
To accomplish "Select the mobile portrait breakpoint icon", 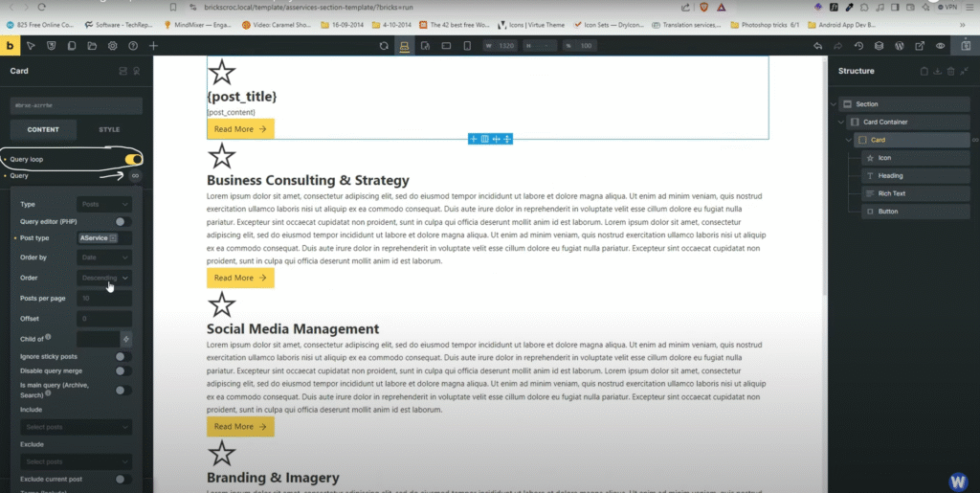I will [467, 46].
